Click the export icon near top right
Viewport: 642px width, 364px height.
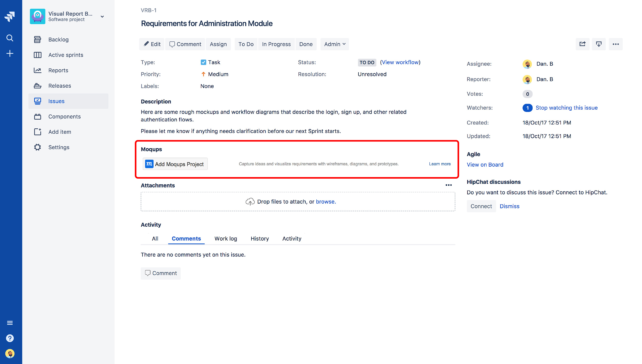coord(599,44)
